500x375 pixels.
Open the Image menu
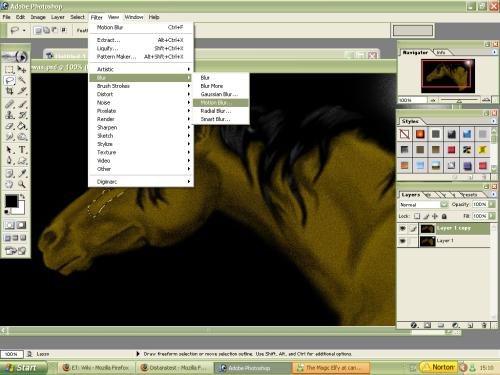(38, 17)
